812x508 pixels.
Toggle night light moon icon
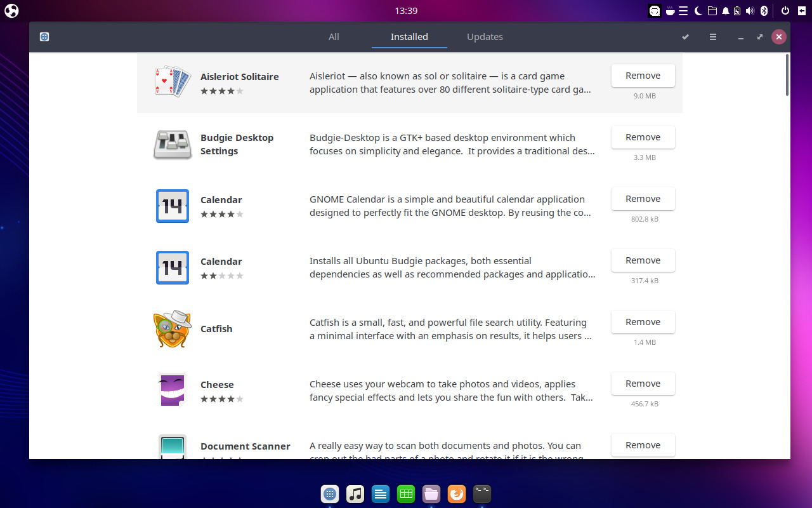click(698, 11)
